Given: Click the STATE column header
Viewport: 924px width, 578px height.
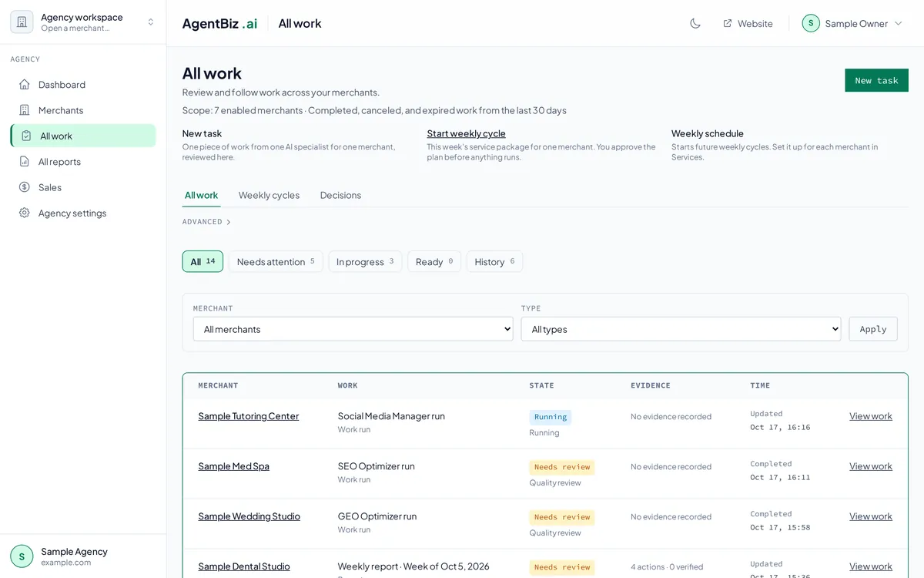Looking at the screenshot, I should (541, 385).
